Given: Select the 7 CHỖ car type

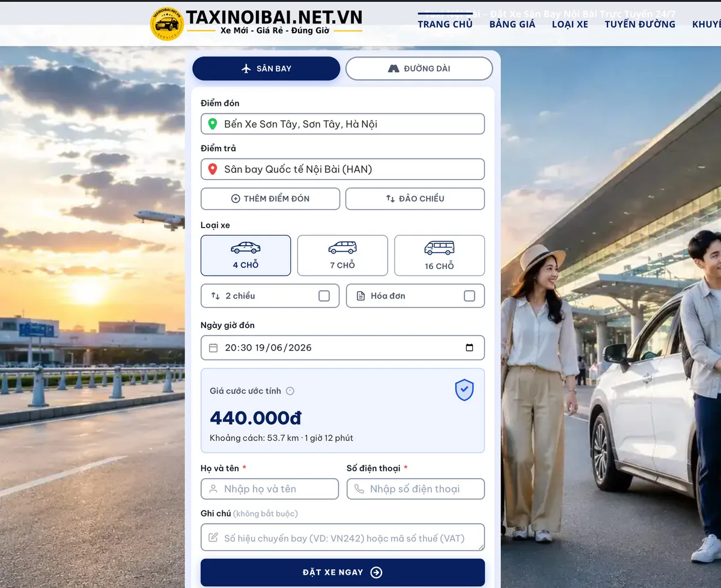Looking at the screenshot, I should [342, 255].
